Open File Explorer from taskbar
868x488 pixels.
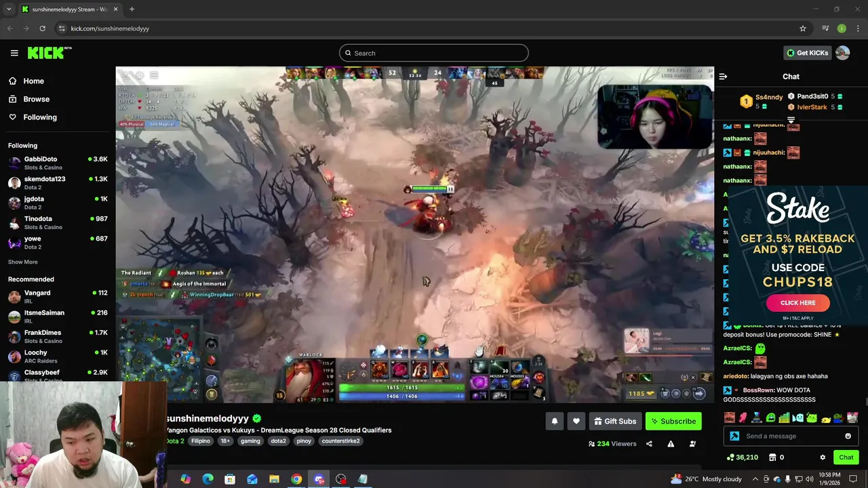click(x=274, y=479)
